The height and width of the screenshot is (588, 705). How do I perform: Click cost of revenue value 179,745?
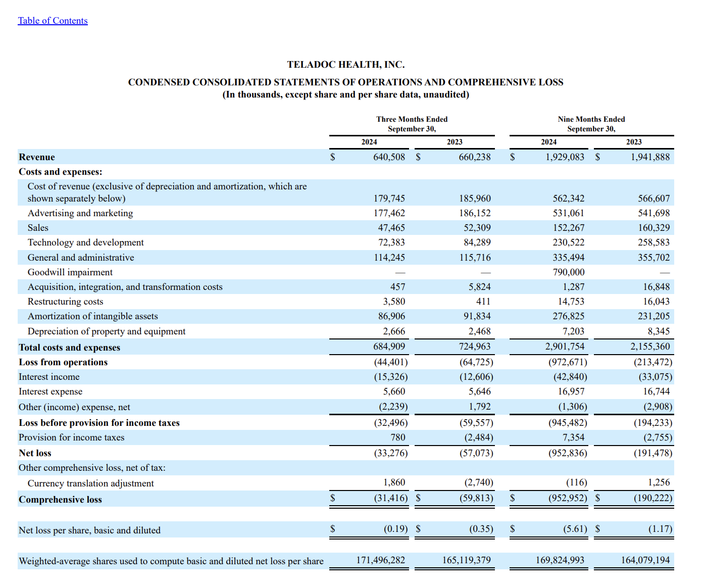[x=389, y=199]
